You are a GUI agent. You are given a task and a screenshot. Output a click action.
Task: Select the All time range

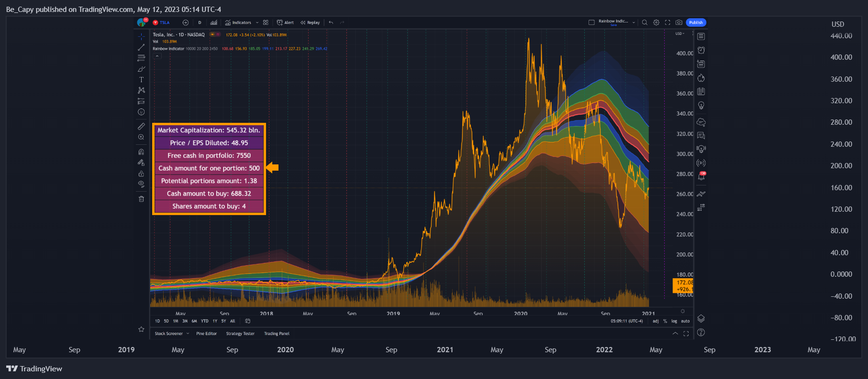coord(233,321)
